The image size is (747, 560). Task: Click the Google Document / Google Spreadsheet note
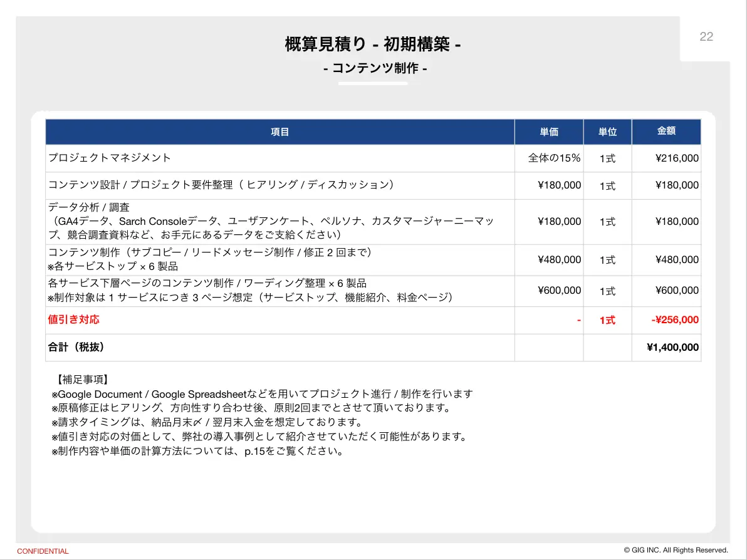(x=263, y=394)
